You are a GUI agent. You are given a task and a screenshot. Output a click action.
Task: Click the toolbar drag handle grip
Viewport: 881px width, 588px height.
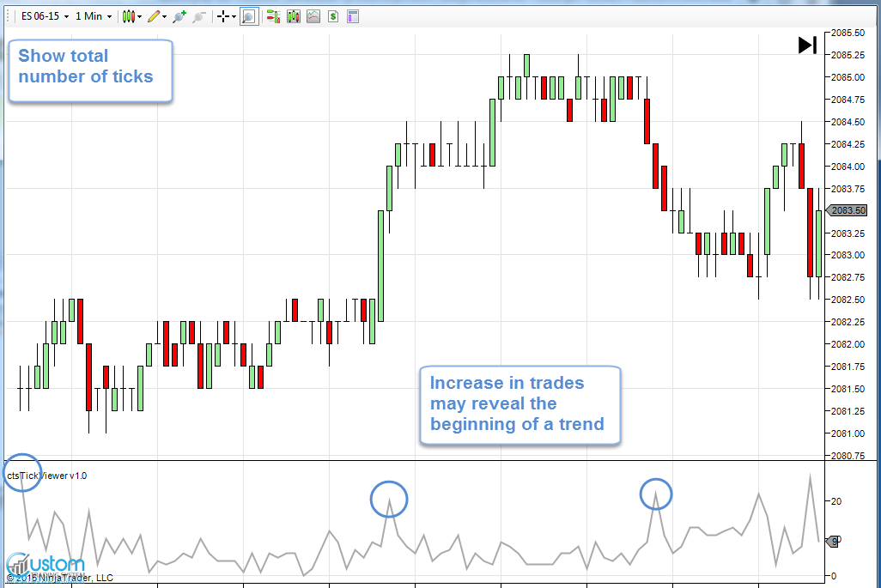7,16
